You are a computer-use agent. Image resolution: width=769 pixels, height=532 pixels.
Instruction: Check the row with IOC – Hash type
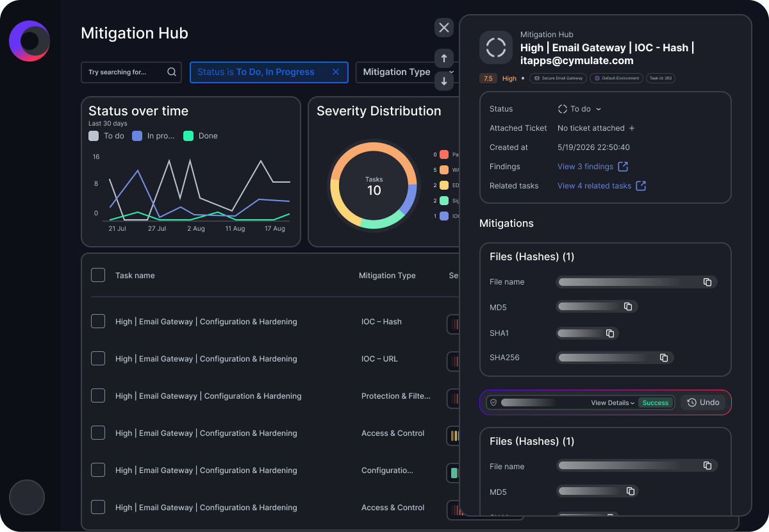98,321
